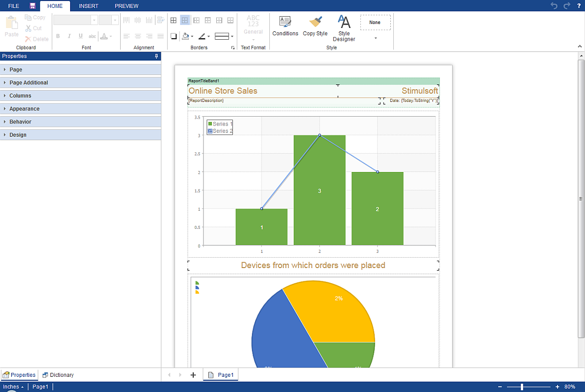This screenshot has height=392, width=585.
Task: Switch to the Dictionary panel
Action: pyautogui.click(x=58, y=375)
